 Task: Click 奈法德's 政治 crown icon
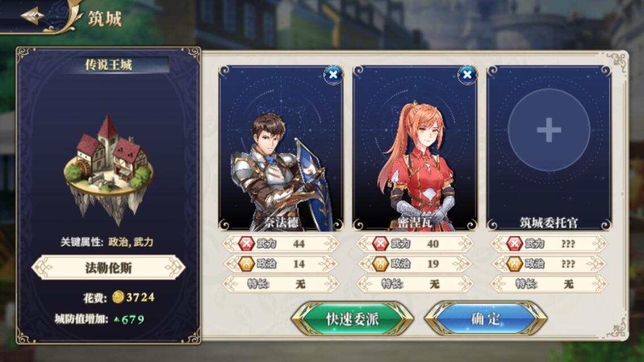(247, 263)
